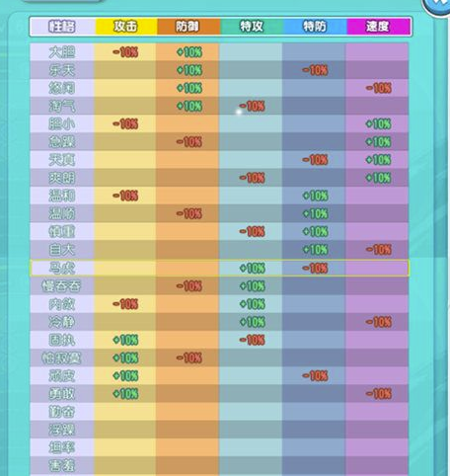Pick the 慢吞吞 nature name
450x476 pixels.
coord(61,286)
